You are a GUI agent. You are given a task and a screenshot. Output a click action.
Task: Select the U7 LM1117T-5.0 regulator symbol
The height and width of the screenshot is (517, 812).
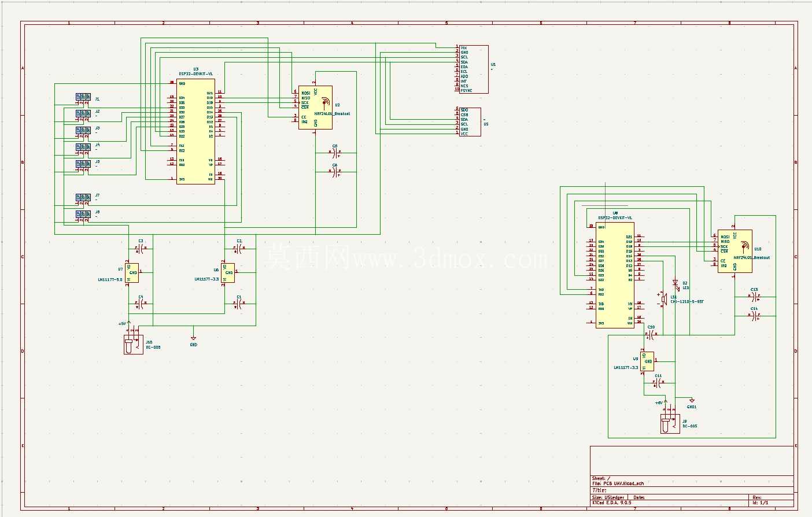[x=133, y=272]
